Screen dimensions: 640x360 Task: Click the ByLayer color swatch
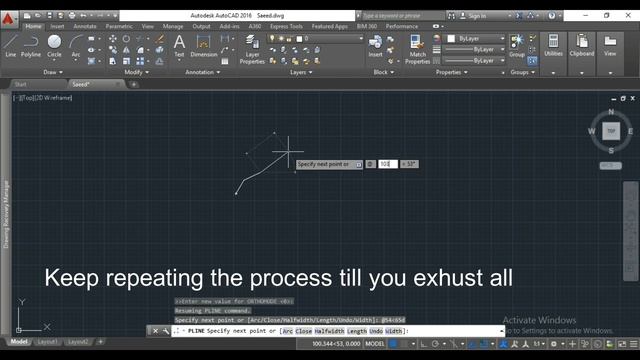coord(451,39)
